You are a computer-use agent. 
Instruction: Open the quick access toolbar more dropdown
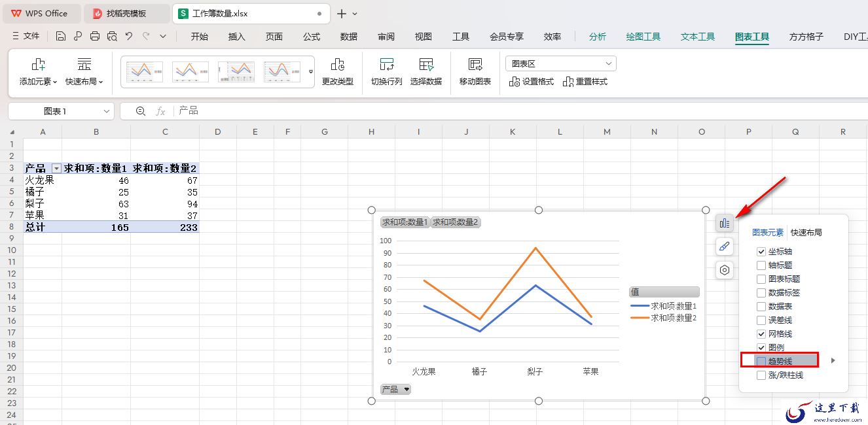coord(163,37)
